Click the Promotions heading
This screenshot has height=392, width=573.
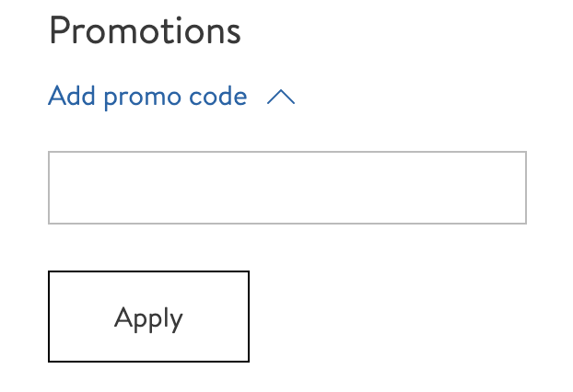(145, 31)
